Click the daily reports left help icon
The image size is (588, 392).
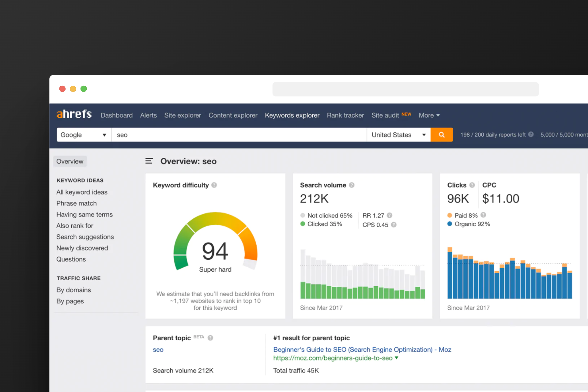(531, 134)
